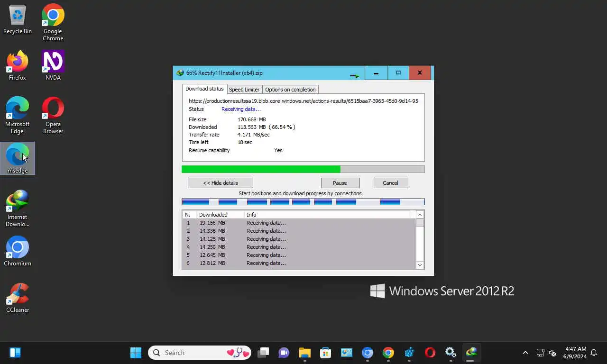Open the Google Chrome icon in the taskbar
The height and width of the screenshot is (364, 607).
tap(388, 353)
